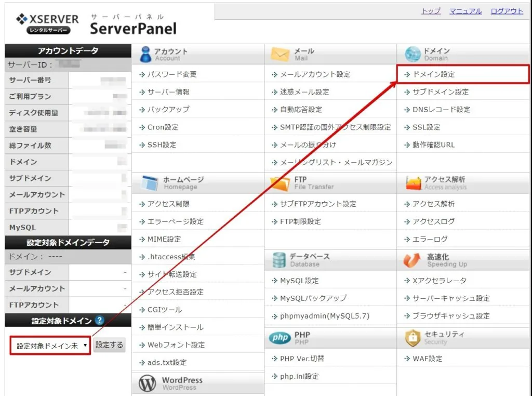Open SSL設定
The width and height of the screenshot is (532, 396).
(426, 127)
